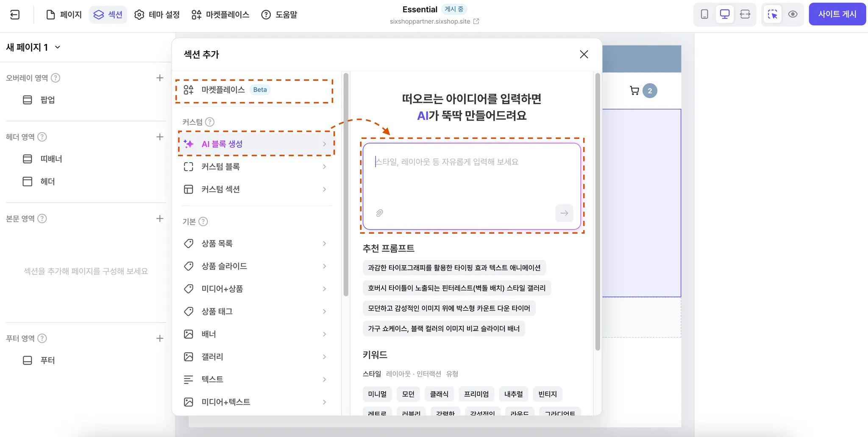Toggle desktop preview mode on
This screenshot has height=437, width=868.
click(725, 14)
